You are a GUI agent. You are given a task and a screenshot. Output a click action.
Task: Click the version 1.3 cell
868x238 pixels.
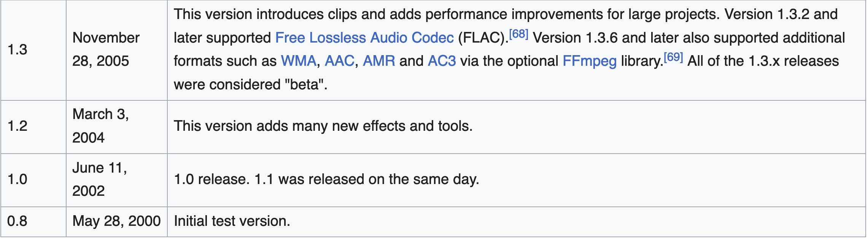(17, 50)
